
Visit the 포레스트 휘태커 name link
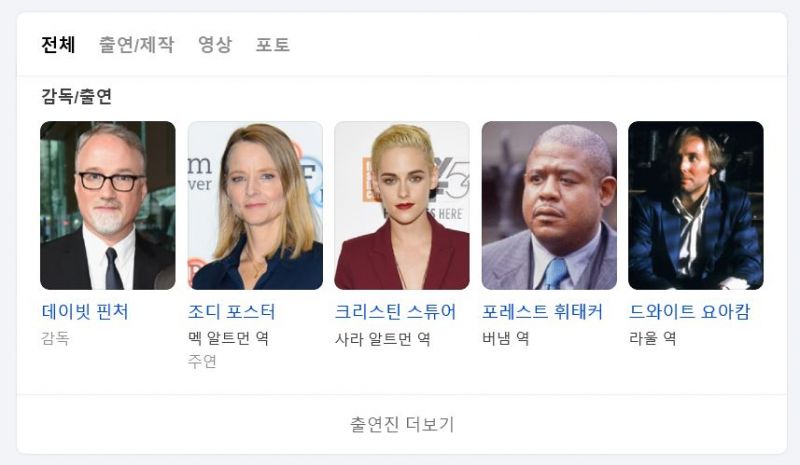tap(542, 311)
